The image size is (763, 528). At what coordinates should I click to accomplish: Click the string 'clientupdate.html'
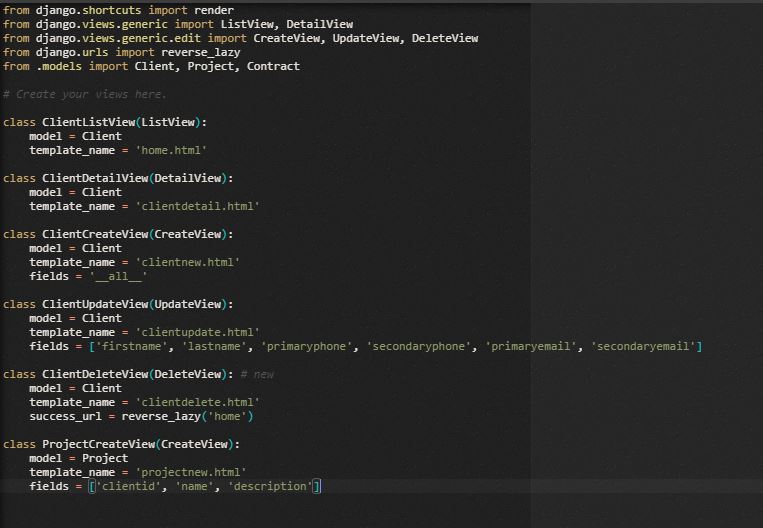(x=197, y=332)
